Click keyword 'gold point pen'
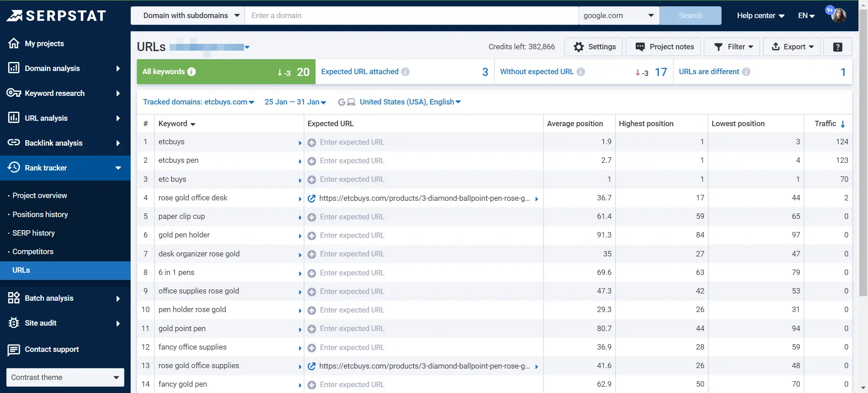Screen dimensions: 868x393 coord(182,328)
